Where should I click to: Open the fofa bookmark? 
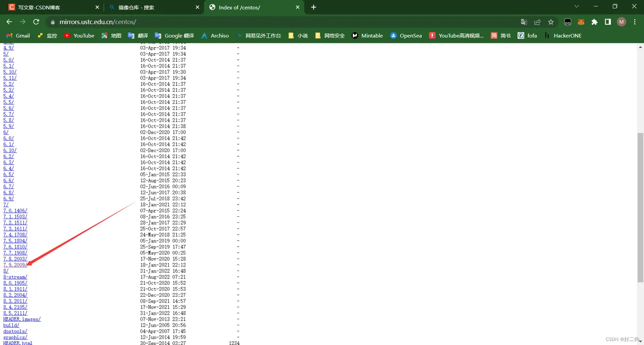[x=527, y=35]
